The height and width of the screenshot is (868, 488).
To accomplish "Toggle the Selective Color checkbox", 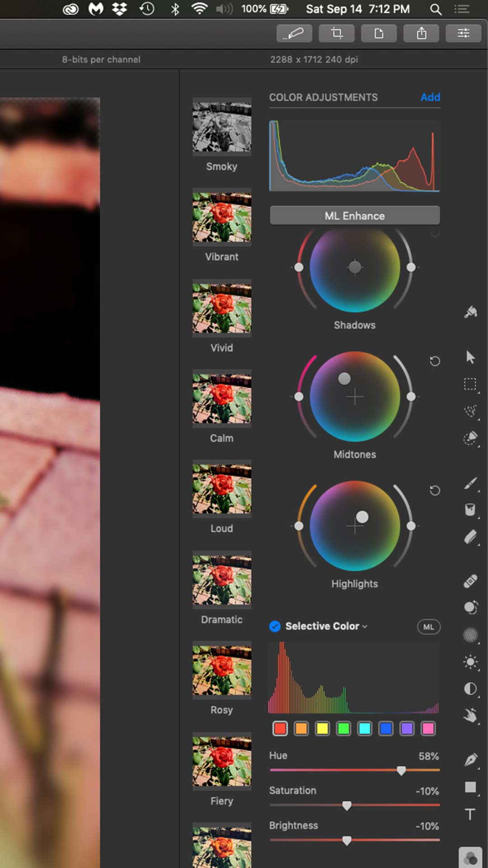I will click(x=275, y=626).
